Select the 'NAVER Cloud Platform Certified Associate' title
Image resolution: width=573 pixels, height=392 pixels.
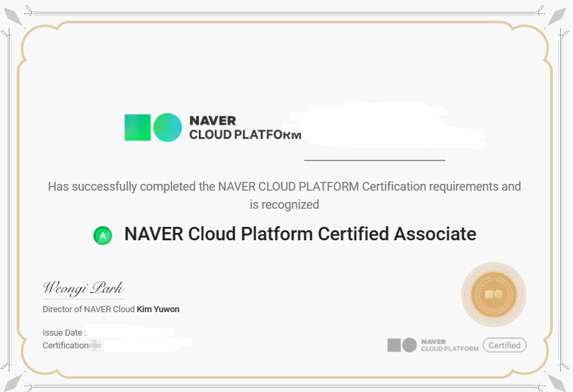300,234
